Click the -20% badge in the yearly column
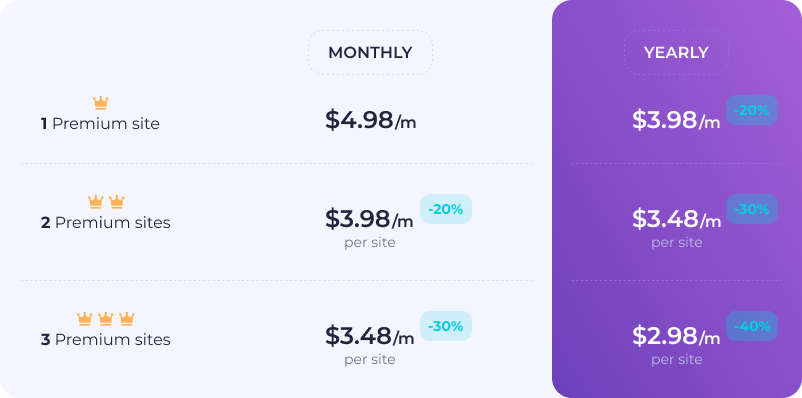 (x=752, y=110)
